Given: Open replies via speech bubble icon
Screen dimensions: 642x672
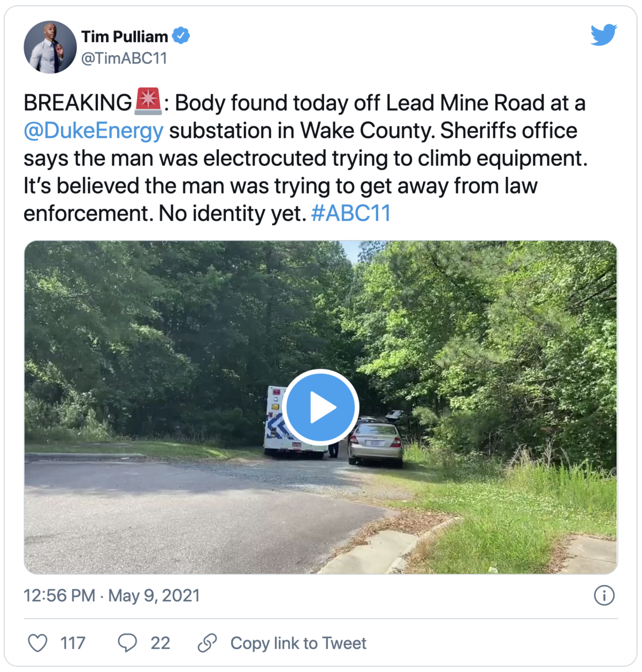Looking at the screenshot, I should click(127, 643).
